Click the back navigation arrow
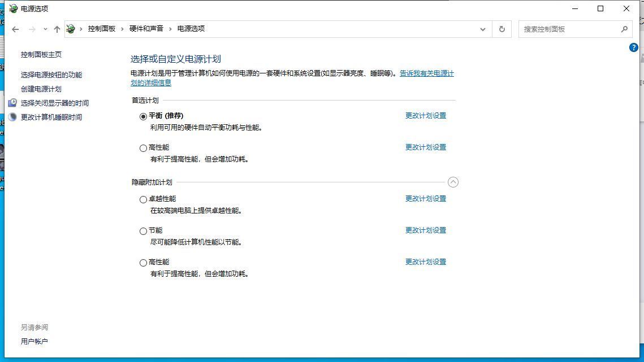Screen dimensions: 644x362 (x=15, y=29)
